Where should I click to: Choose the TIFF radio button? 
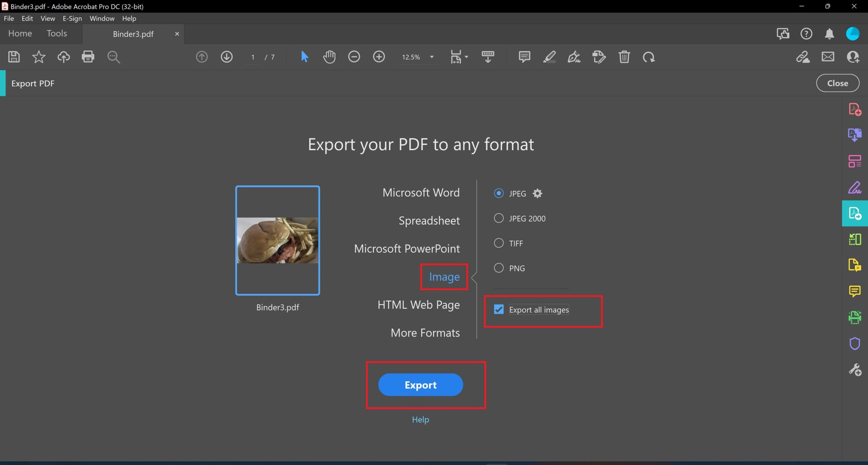499,243
